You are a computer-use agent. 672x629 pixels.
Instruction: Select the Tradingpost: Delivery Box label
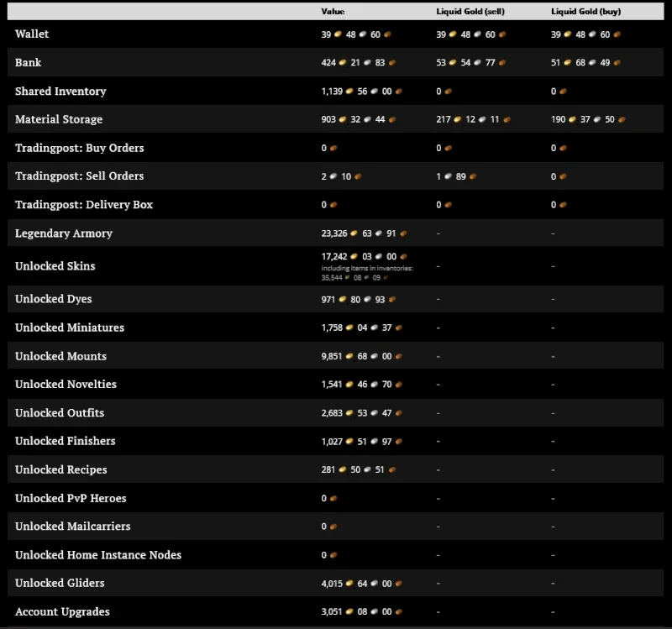(x=84, y=204)
